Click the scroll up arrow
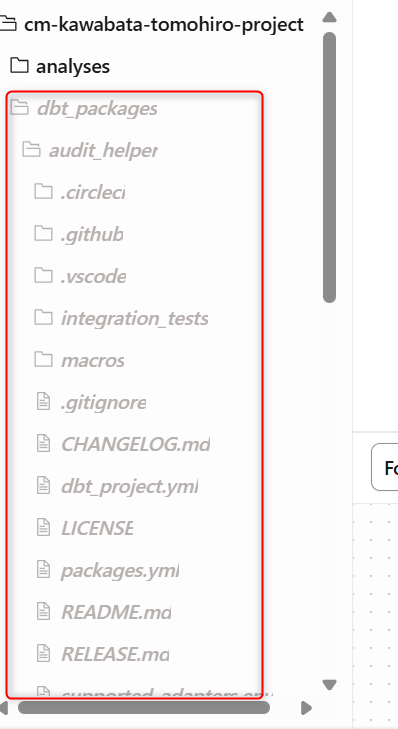This screenshot has width=398, height=729. tap(329, 17)
